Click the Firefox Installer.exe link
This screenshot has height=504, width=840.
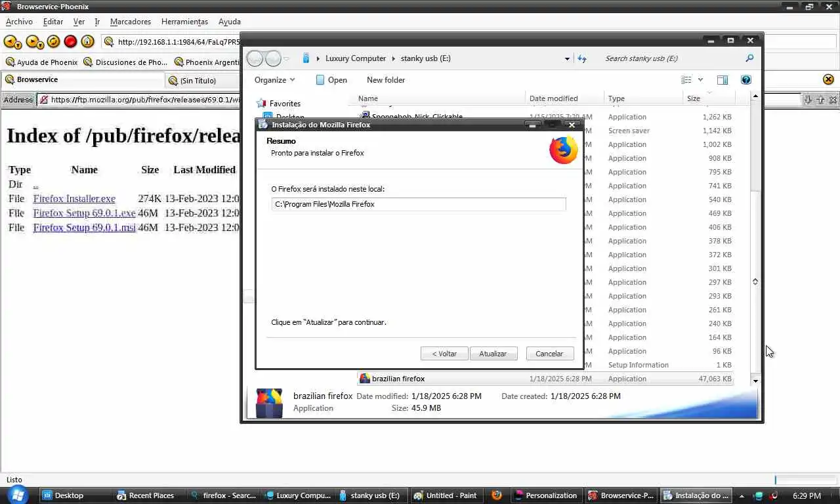[74, 198]
